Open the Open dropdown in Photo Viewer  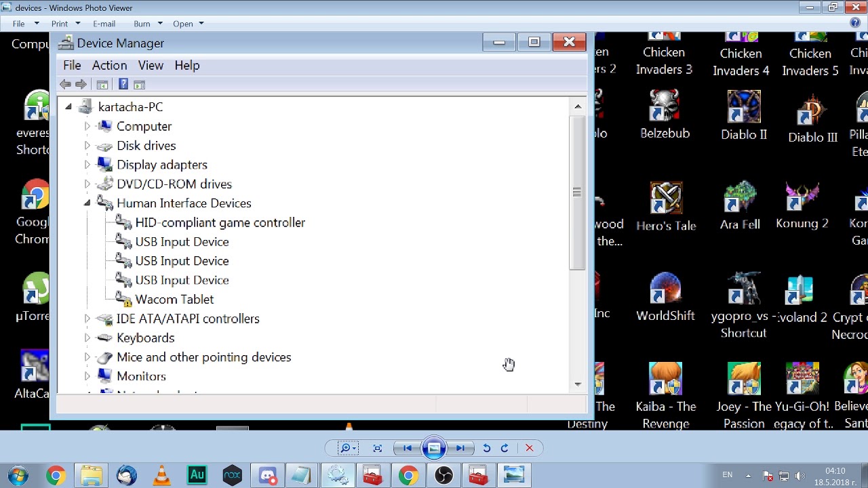(189, 24)
